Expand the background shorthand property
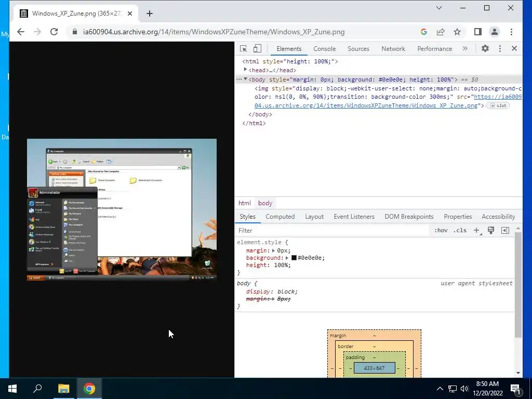The image size is (532, 399). pos(287,258)
